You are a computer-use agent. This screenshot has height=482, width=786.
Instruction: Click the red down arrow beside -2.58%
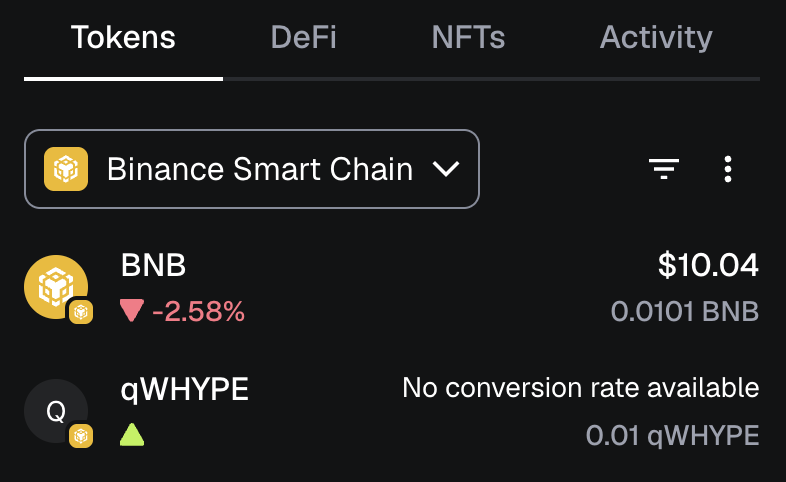coord(132,311)
